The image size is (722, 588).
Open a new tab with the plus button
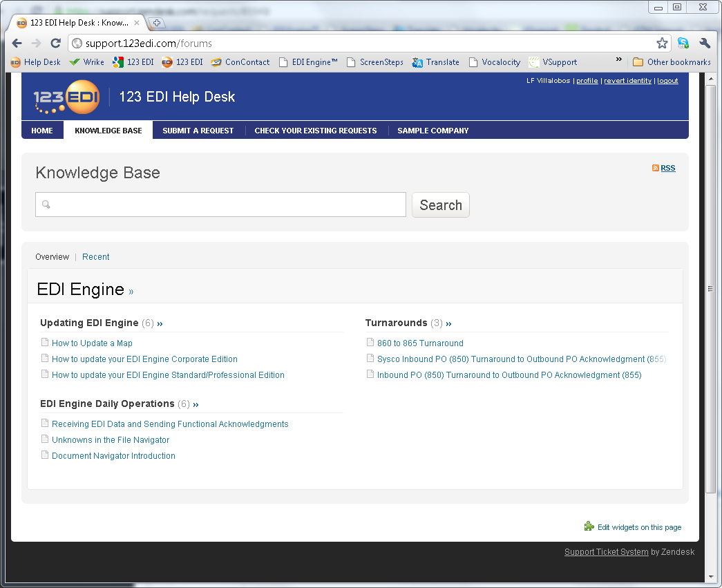157,23
